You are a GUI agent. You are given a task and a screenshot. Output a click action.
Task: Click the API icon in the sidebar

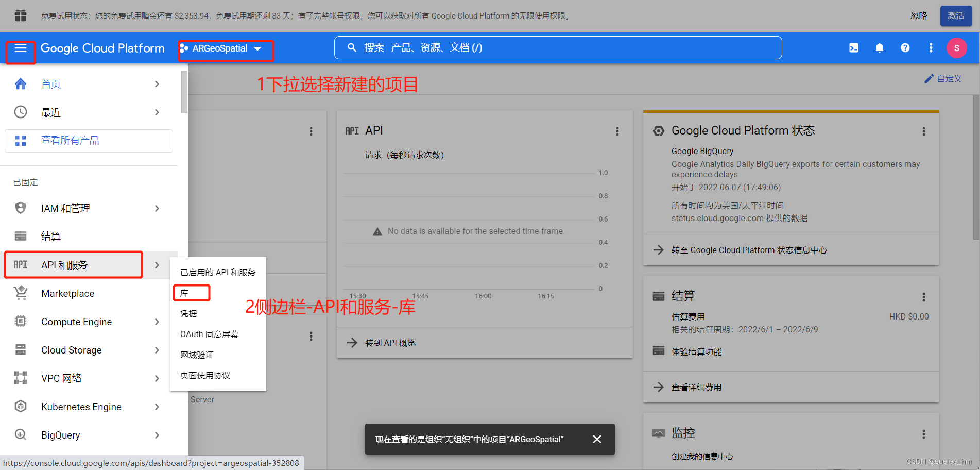(21, 264)
